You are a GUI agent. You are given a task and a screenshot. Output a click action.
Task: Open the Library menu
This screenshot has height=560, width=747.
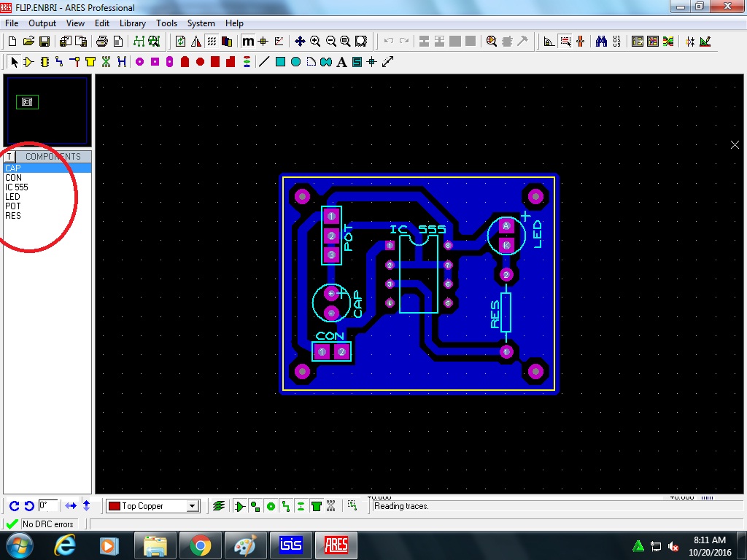click(132, 23)
